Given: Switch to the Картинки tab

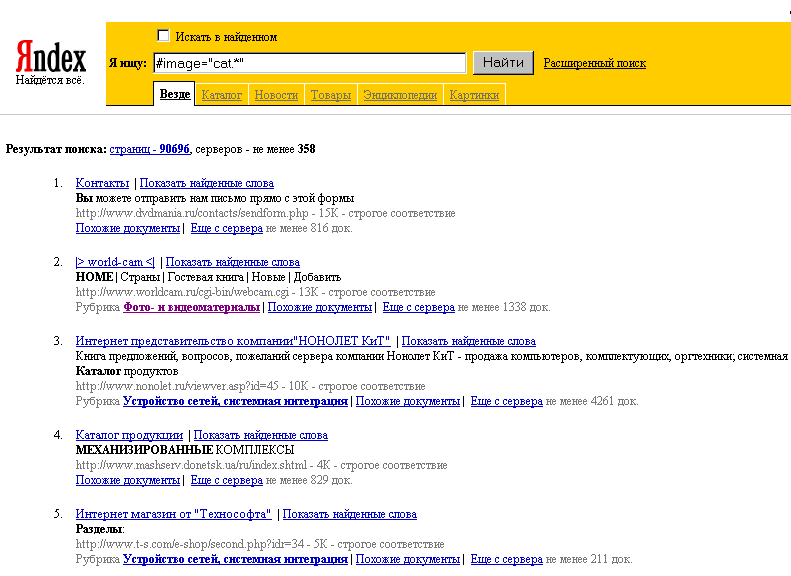Looking at the screenshot, I should click(474, 95).
